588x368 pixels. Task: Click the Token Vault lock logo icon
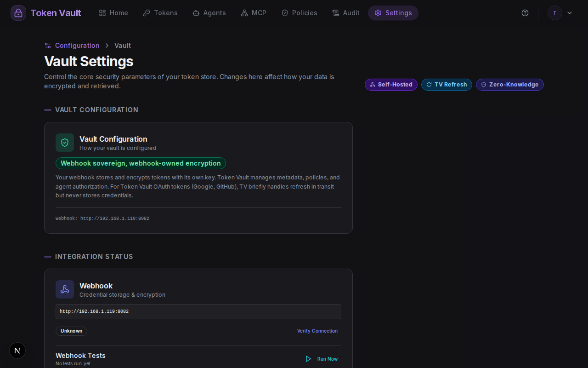[x=18, y=13]
